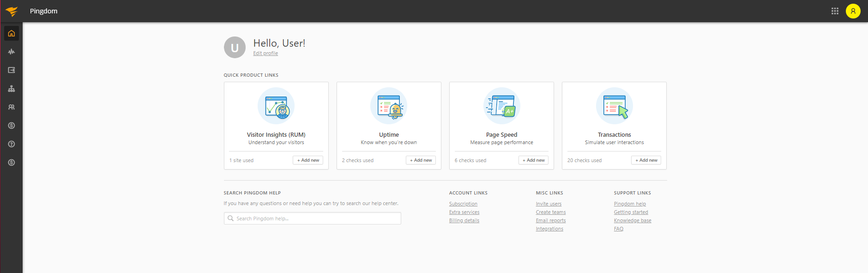Go to the Integrations link
The image size is (868, 273).
coord(549,229)
